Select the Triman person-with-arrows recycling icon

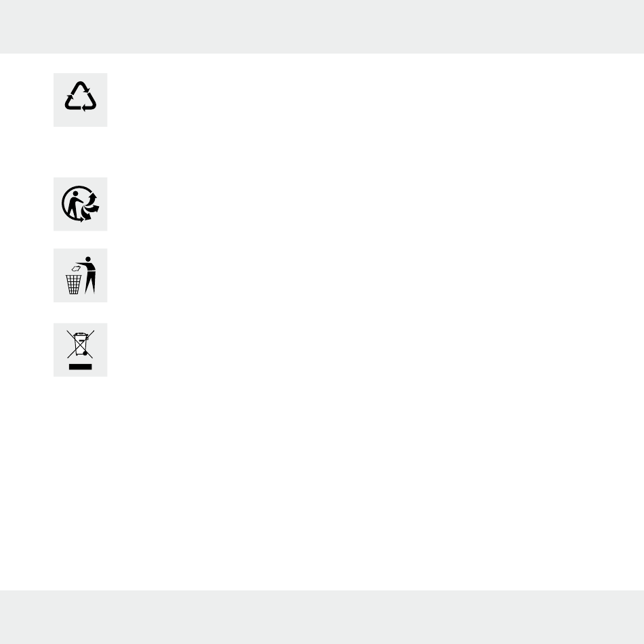point(81,204)
